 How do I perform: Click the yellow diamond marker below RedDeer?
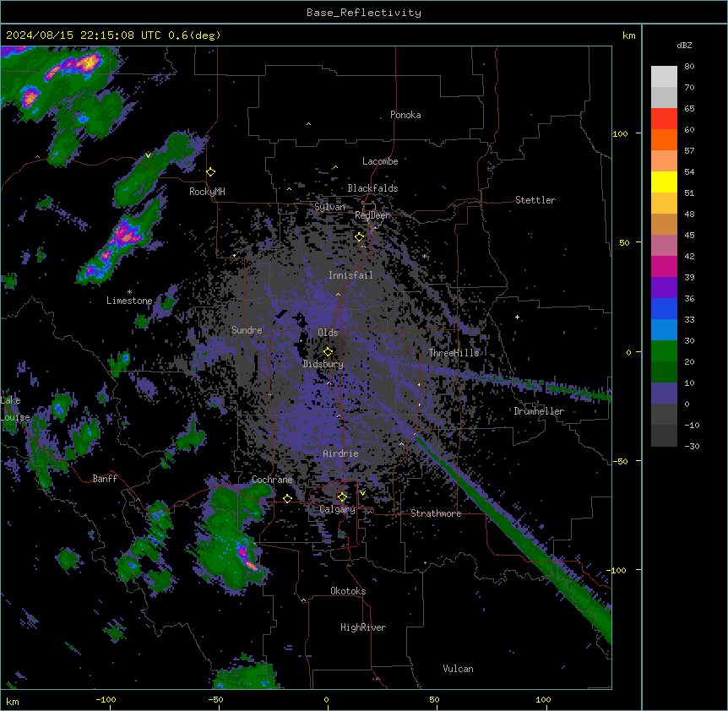pos(359,237)
